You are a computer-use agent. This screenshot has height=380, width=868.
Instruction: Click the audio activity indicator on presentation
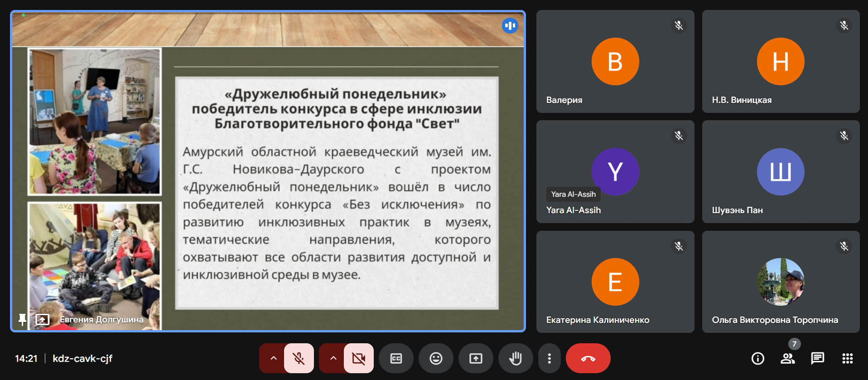pos(510,26)
